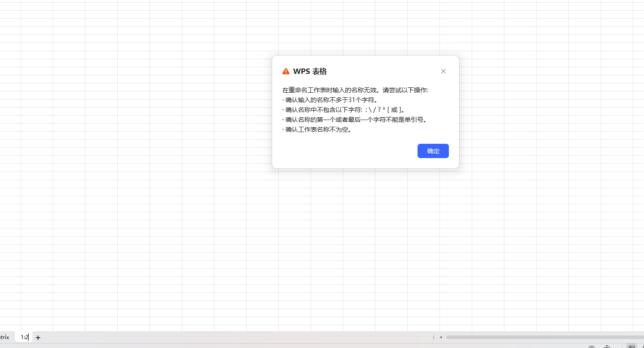Add a new sheet with plus icon
The height and width of the screenshot is (348, 644).
(x=38, y=338)
